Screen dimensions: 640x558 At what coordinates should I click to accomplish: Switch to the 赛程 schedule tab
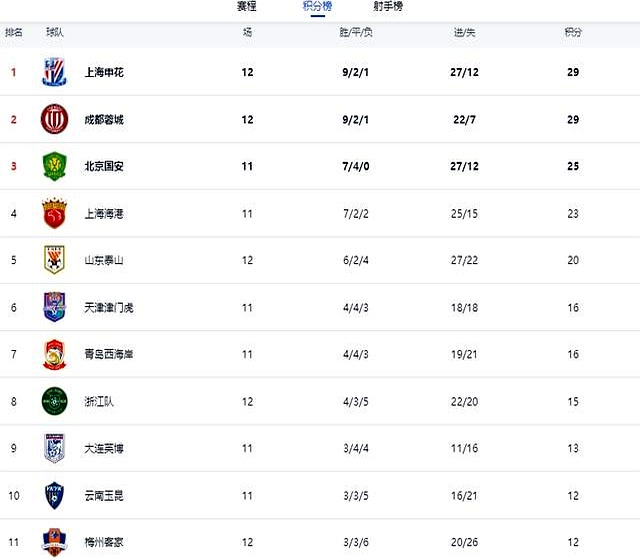[246, 7]
